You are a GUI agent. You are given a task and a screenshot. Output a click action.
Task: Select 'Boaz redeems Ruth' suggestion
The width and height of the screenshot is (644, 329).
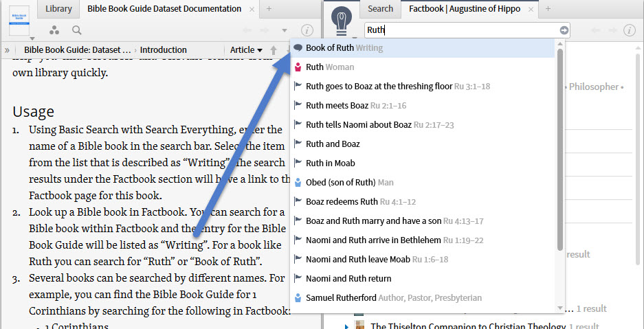pyautogui.click(x=423, y=201)
